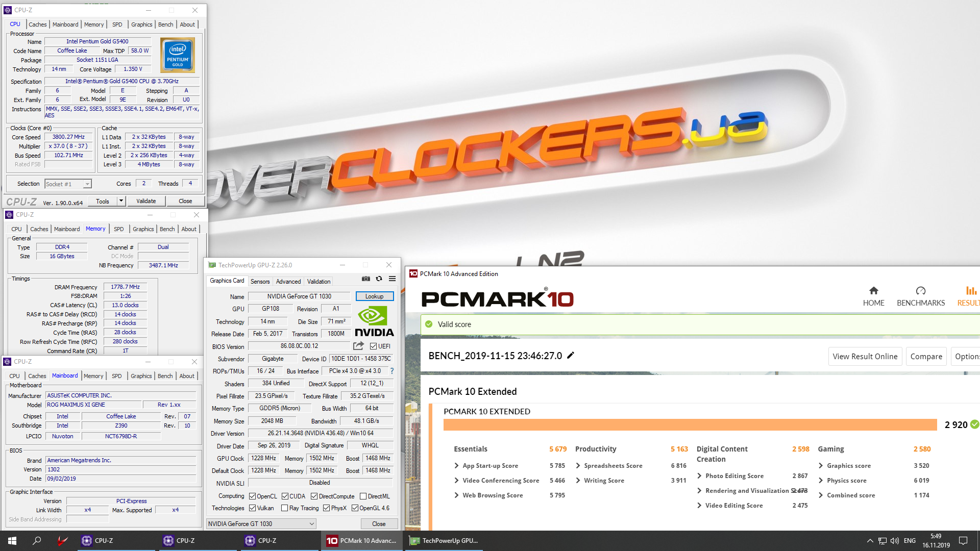Open the GPU-Z hamburger menu
The width and height of the screenshot is (980, 551).
tap(392, 279)
